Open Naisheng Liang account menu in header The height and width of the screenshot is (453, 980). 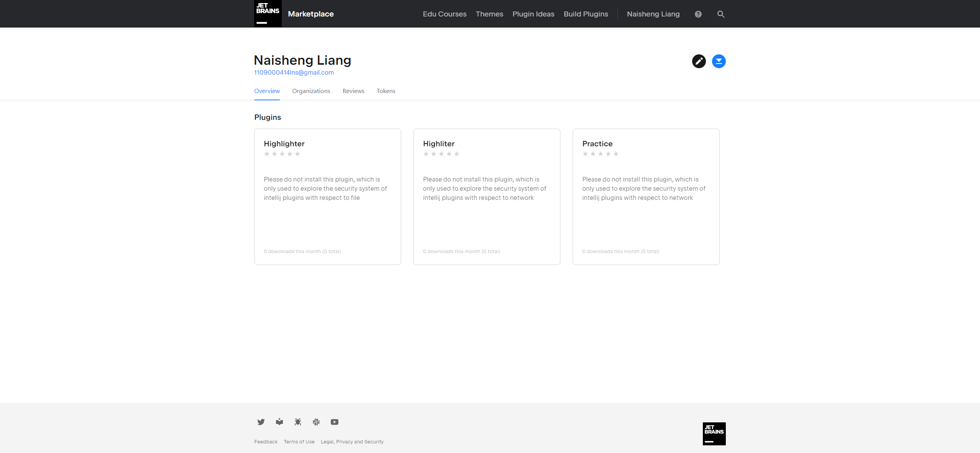[653, 14]
